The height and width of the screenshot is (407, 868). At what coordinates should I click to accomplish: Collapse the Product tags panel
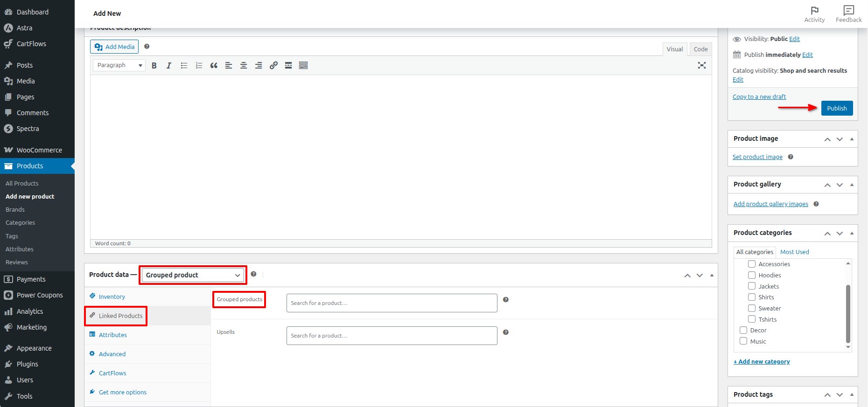tap(852, 394)
